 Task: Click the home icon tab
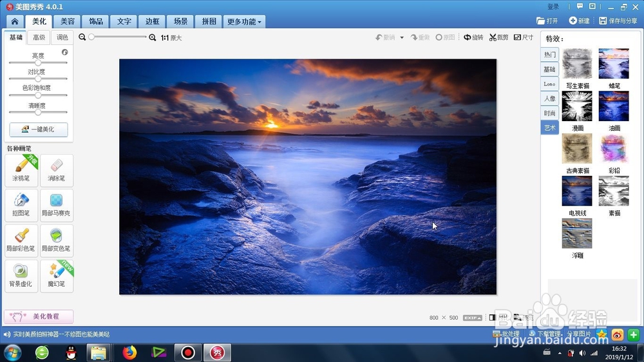15,21
